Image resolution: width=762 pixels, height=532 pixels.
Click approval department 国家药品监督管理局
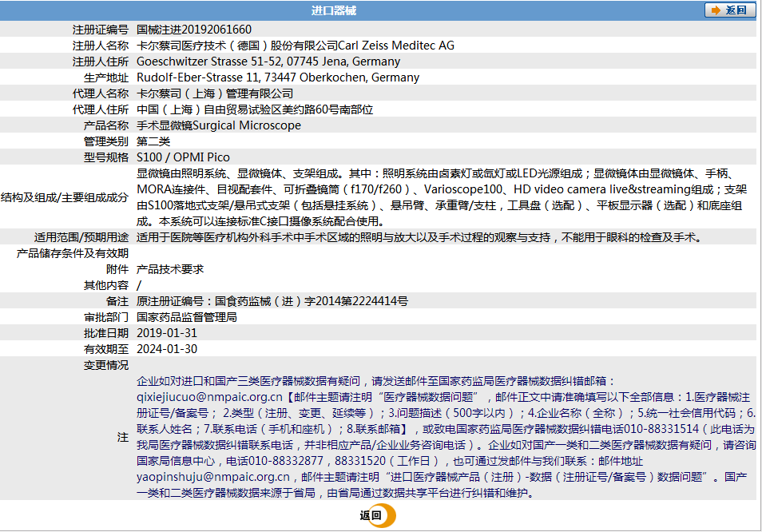click(x=187, y=317)
